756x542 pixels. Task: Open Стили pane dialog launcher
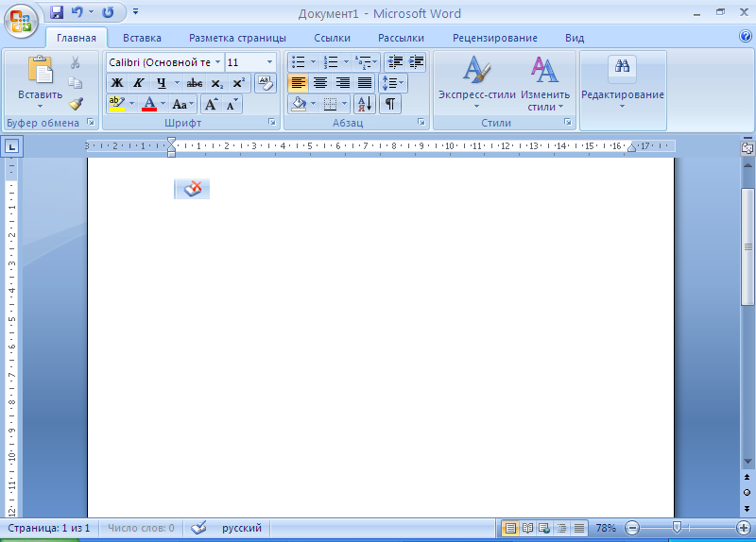coord(568,122)
